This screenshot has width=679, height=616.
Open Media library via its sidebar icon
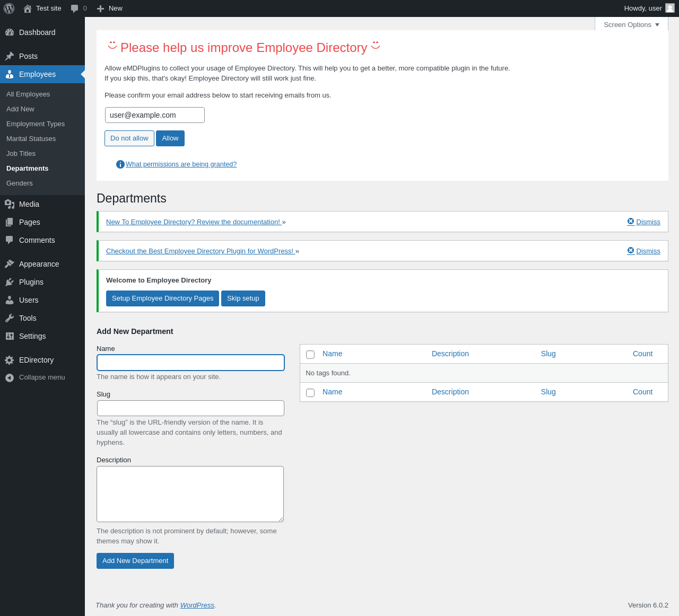coord(10,204)
